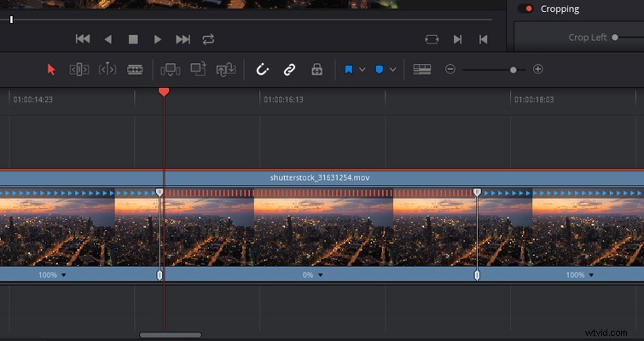Select the arrow Selection mode tool

pyautogui.click(x=51, y=69)
